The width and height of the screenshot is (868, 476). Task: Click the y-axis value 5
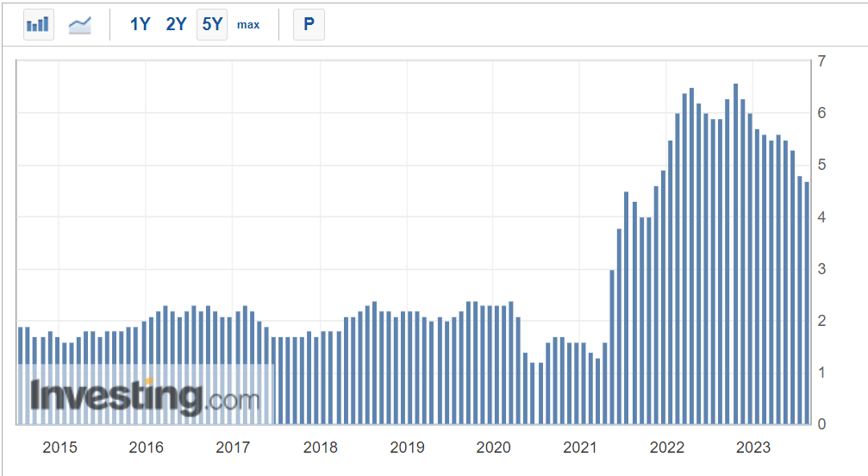click(821, 165)
